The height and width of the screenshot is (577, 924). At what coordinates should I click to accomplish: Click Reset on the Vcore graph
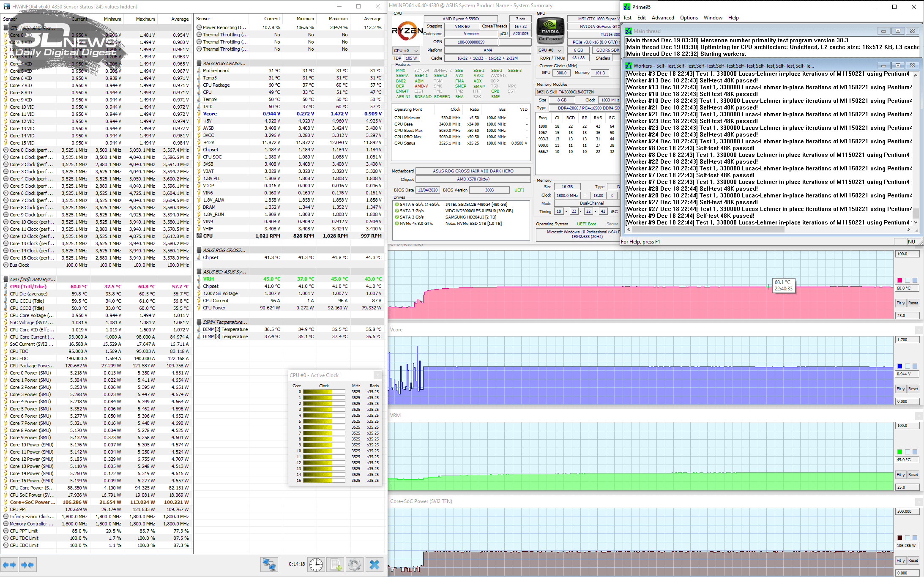pos(913,389)
